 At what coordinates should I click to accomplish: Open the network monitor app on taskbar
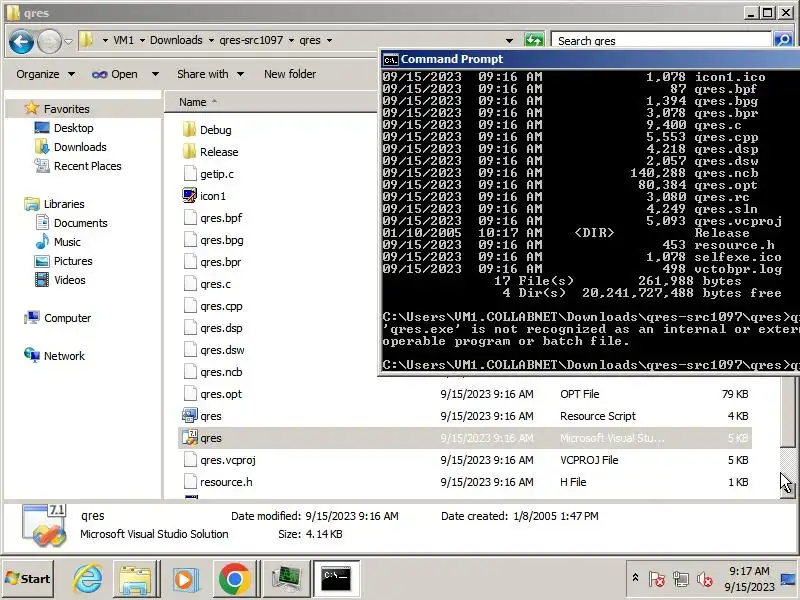[286, 579]
